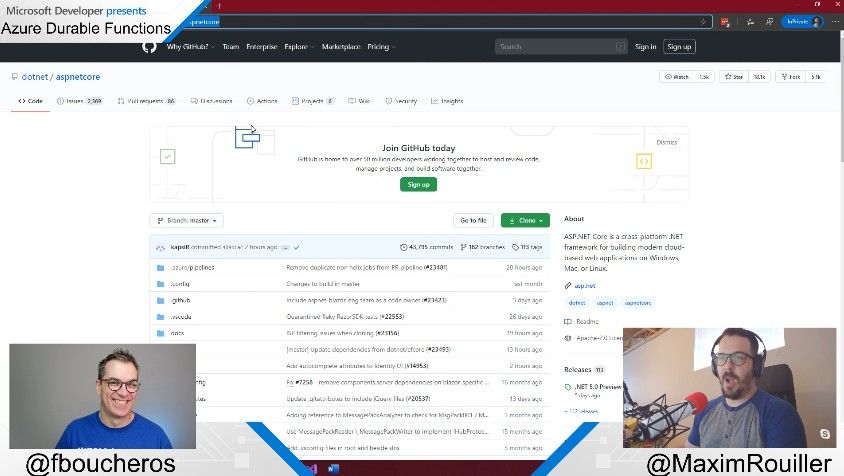
Task: Open the .azure/pipelines folder
Action: (x=192, y=268)
